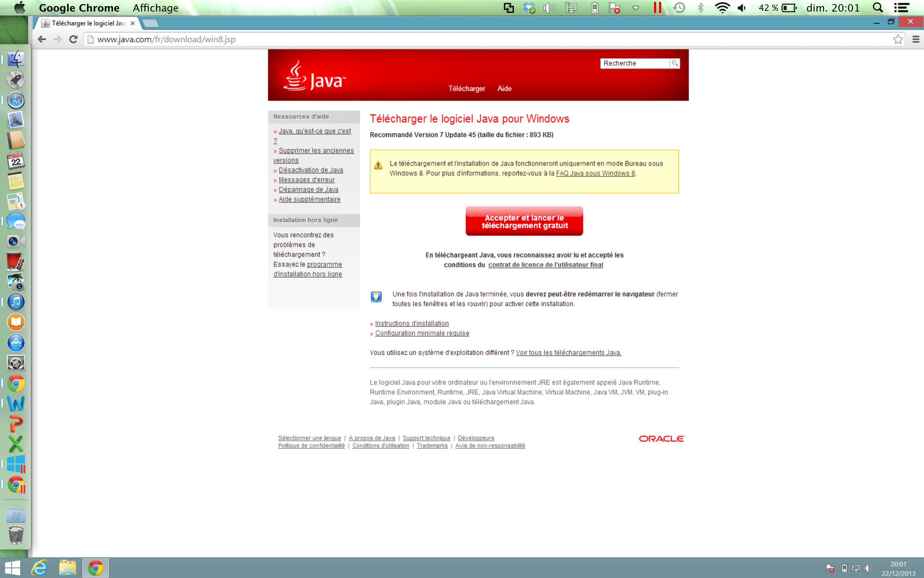The width and height of the screenshot is (924, 578).
Task: Open Configuration minimale requise link
Action: tap(422, 333)
